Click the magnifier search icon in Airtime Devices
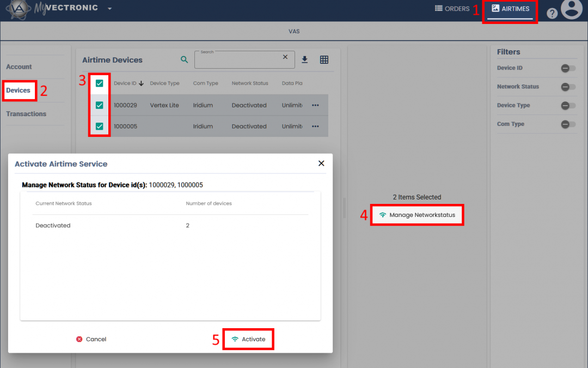 (184, 60)
